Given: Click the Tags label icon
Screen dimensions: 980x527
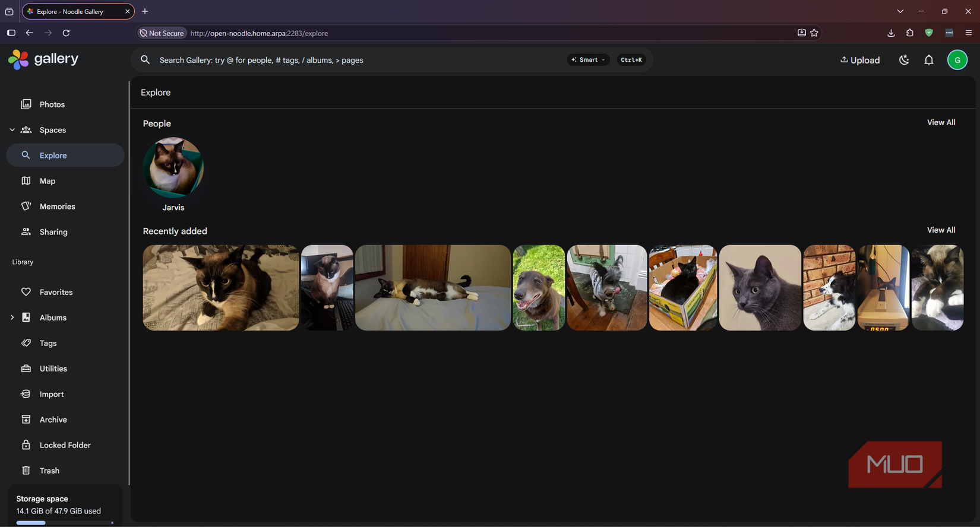Looking at the screenshot, I should [x=26, y=343].
